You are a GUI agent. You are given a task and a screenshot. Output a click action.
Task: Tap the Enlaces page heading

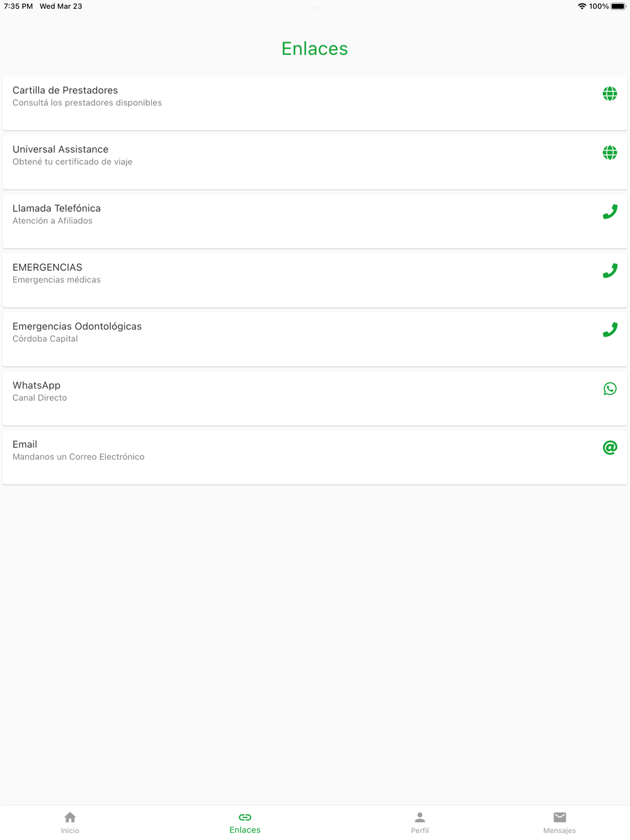314,48
